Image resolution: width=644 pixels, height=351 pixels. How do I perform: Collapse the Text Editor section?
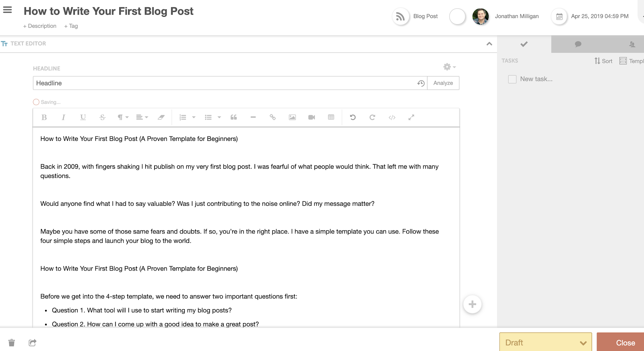489,44
